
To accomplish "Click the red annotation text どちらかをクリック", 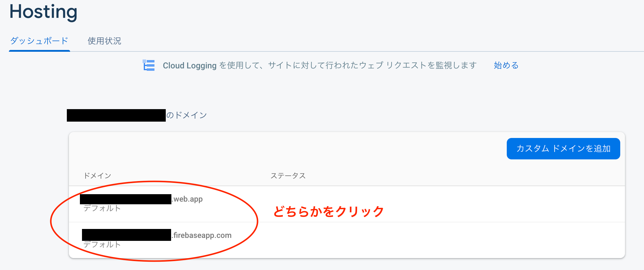I will (x=328, y=211).
